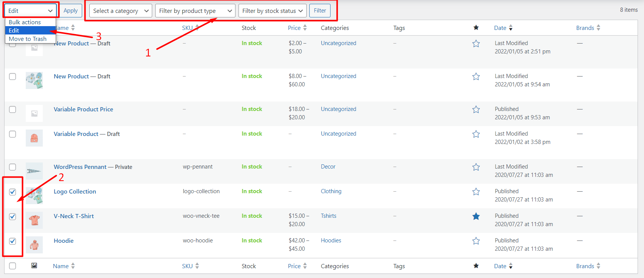Click the 8 items count text
644x278 pixels.
629,10
